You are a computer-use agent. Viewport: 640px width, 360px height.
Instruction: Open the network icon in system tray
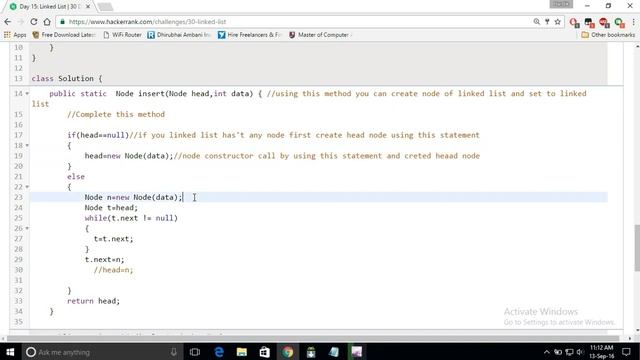tap(569, 352)
